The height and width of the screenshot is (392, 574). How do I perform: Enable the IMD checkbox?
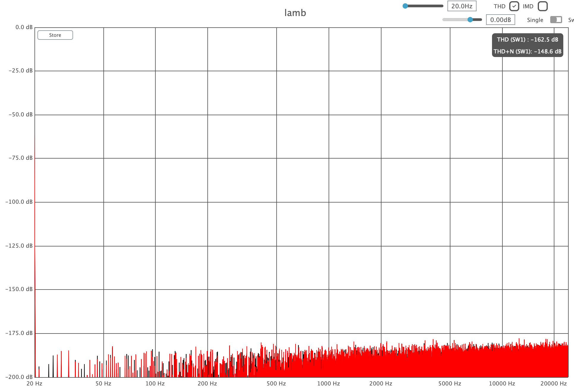point(543,6)
